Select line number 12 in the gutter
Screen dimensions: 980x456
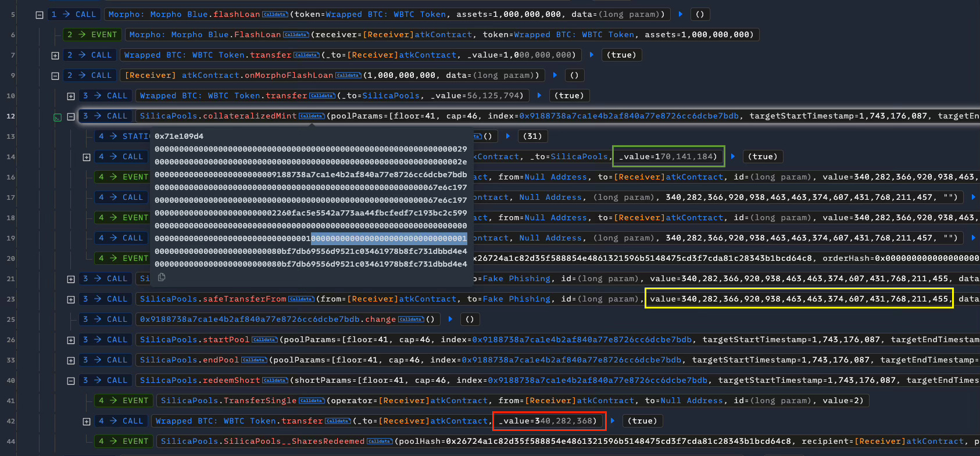click(11, 116)
